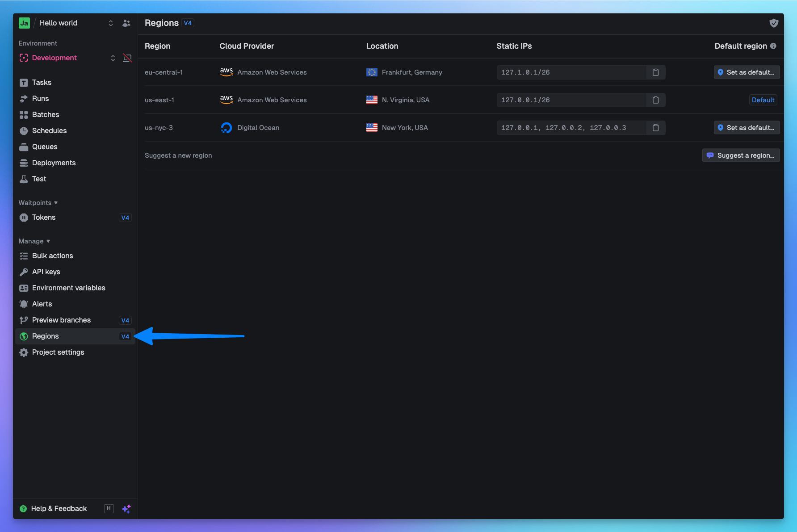Collapse the Waitpoints section
Image resolution: width=797 pixels, height=532 pixels.
pos(38,203)
